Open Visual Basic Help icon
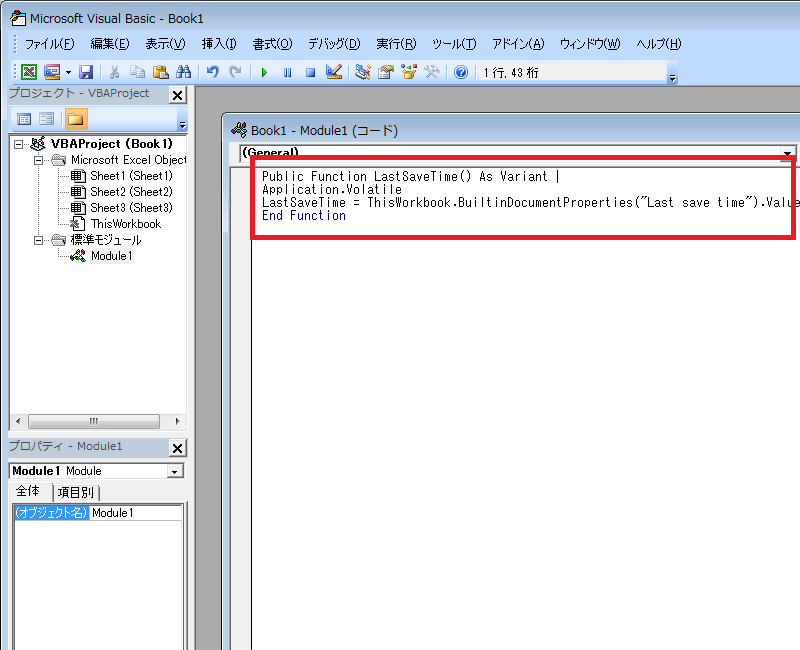The height and width of the screenshot is (650, 800). (x=461, y=72)
